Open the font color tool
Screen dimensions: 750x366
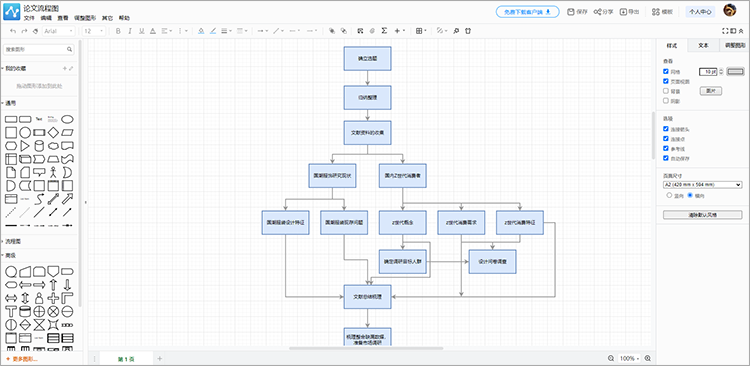153,31
